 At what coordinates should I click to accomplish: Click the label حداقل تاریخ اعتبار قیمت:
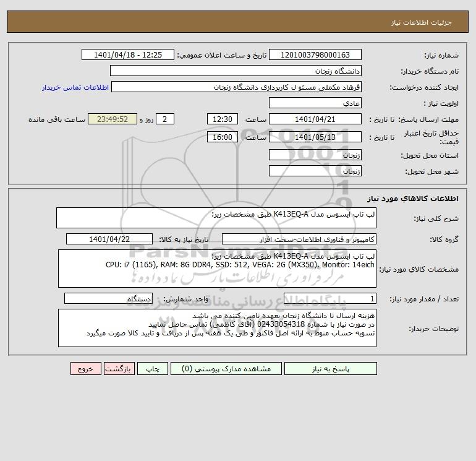[431, 137]
